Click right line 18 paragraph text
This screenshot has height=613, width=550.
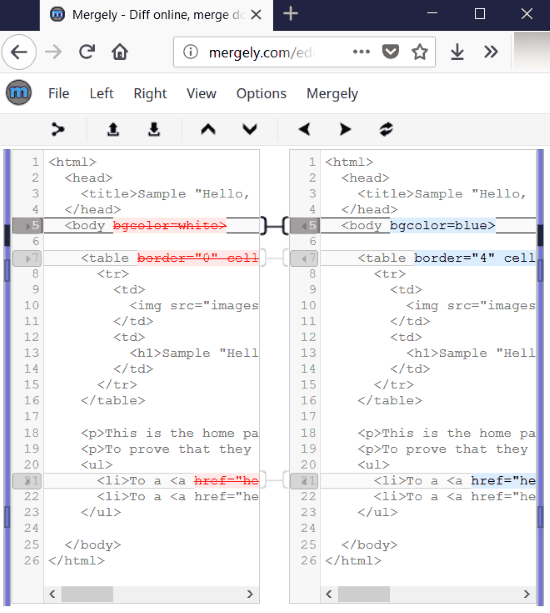(x=446, y=434)
